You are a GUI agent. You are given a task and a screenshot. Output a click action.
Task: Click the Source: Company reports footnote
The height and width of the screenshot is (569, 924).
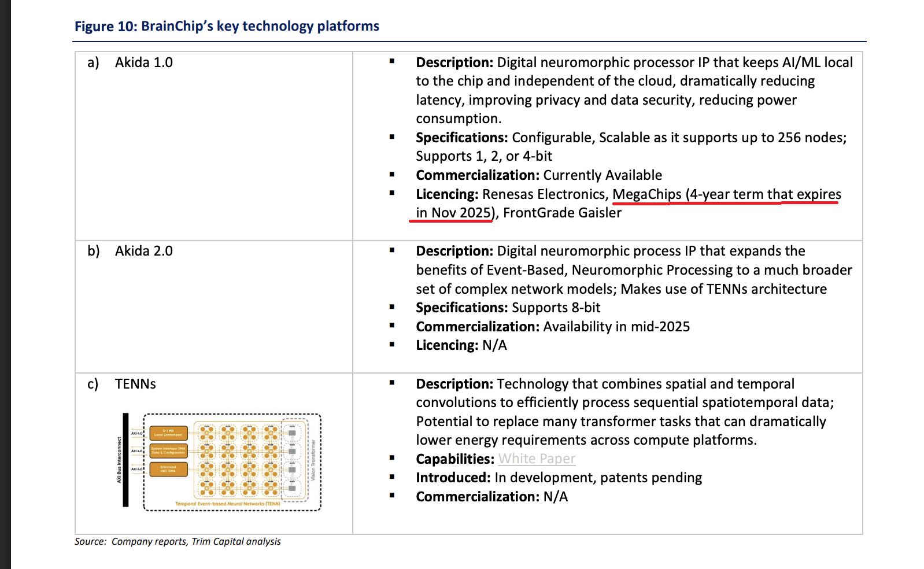click(x=178, y=541)
